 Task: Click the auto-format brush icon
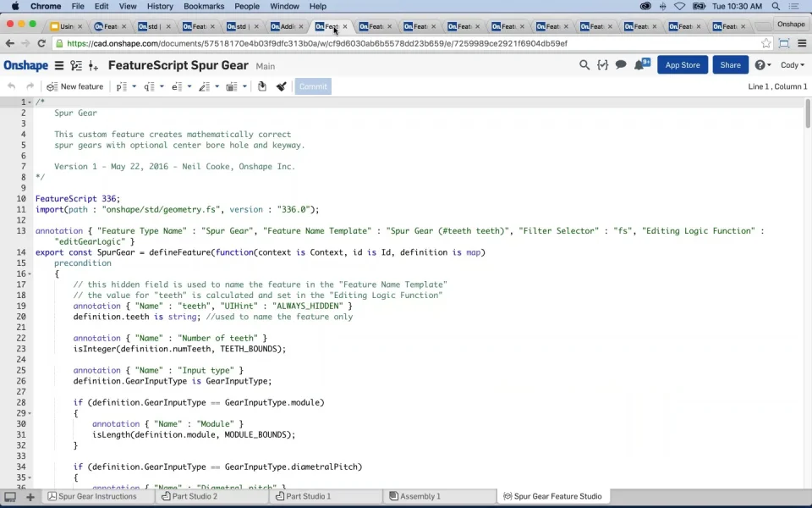coord(281,86)
